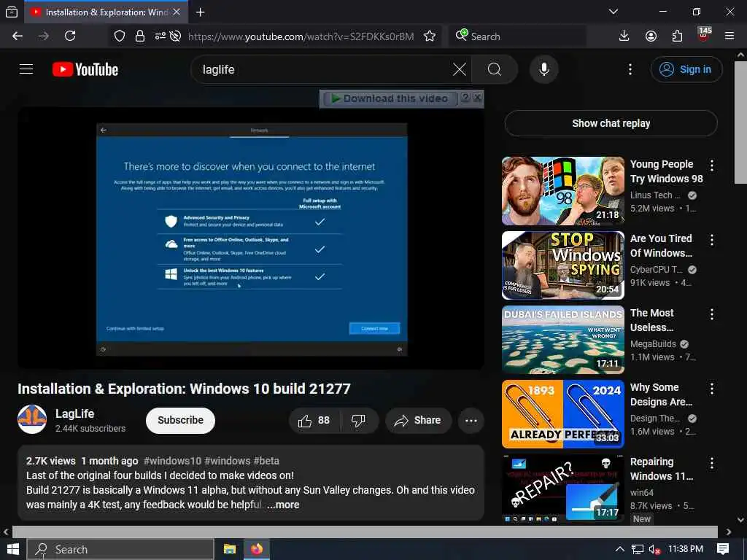
Task: Open options for Repairing Windows 11 video
Action: coord(712,463)
